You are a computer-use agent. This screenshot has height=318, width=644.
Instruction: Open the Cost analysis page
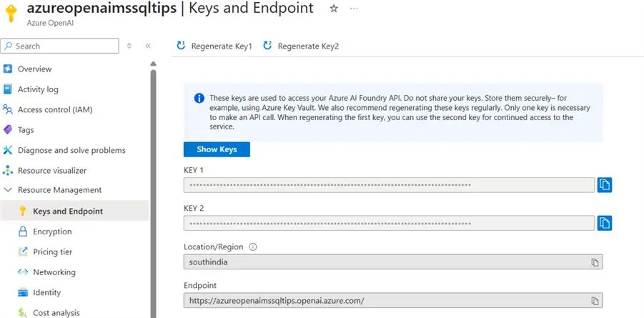56,313
